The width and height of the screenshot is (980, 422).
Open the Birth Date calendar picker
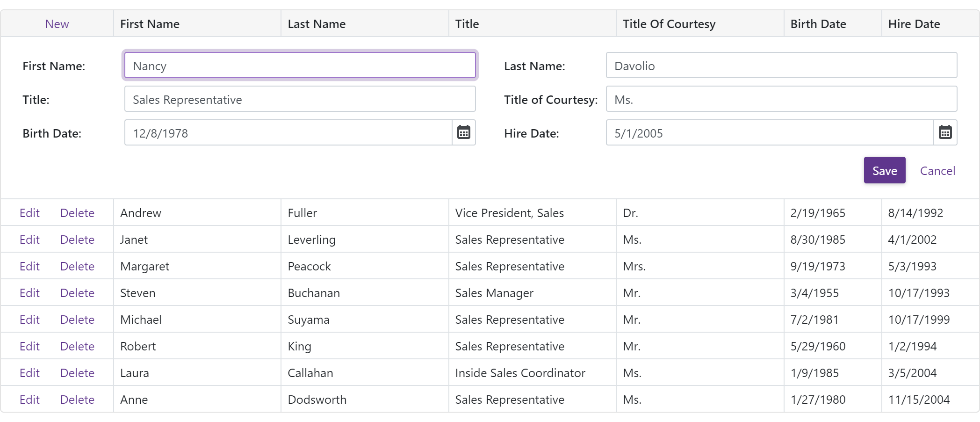[463, 133]
